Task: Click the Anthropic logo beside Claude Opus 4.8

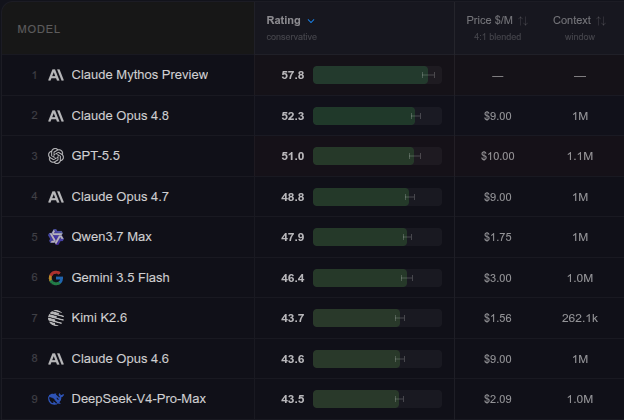Action: pos(56,116)
